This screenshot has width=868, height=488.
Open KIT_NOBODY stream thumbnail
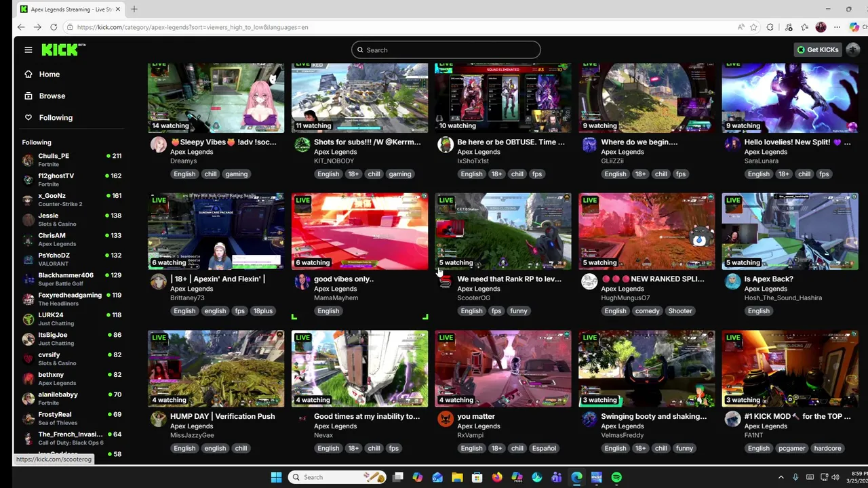pos(359,98)
